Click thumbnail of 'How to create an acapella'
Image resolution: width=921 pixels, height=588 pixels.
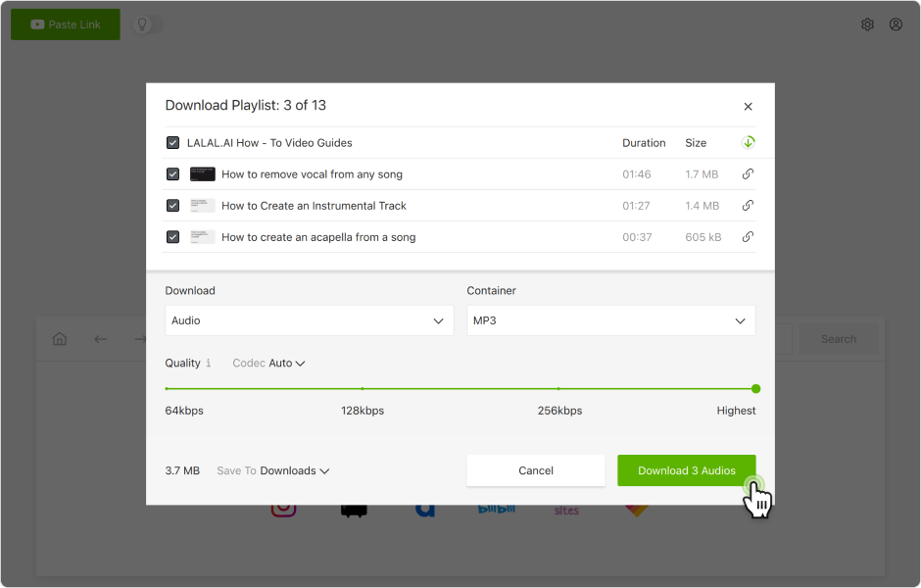point(203,237)
